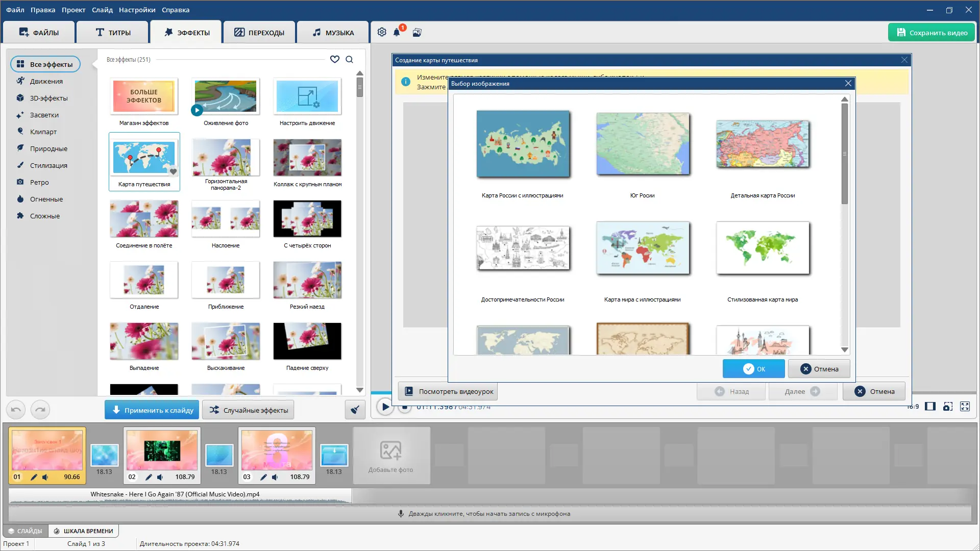Open the Переходы tab
Screen dimensions: 980x551
pos(259,33)
